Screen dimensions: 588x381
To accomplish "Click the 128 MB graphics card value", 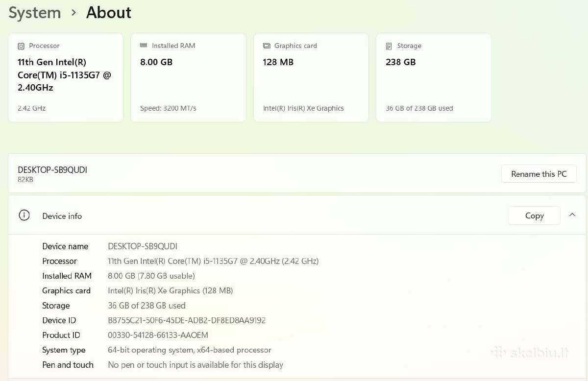I will pos(278,62).
